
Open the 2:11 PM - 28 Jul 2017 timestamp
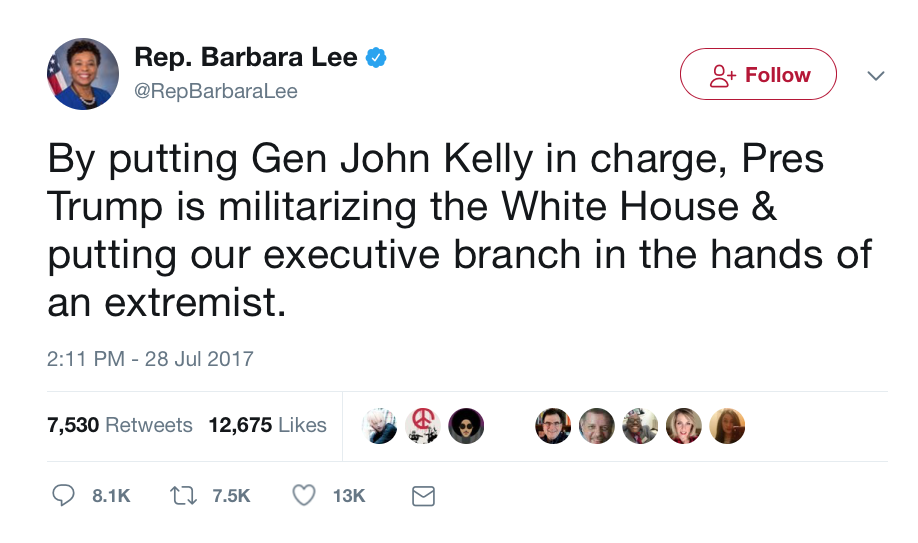150,358
